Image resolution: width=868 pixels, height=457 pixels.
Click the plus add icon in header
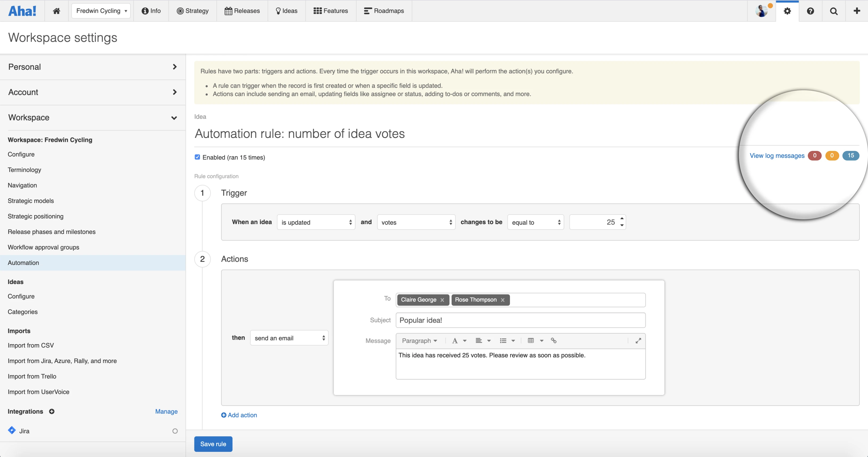[857, 11]
